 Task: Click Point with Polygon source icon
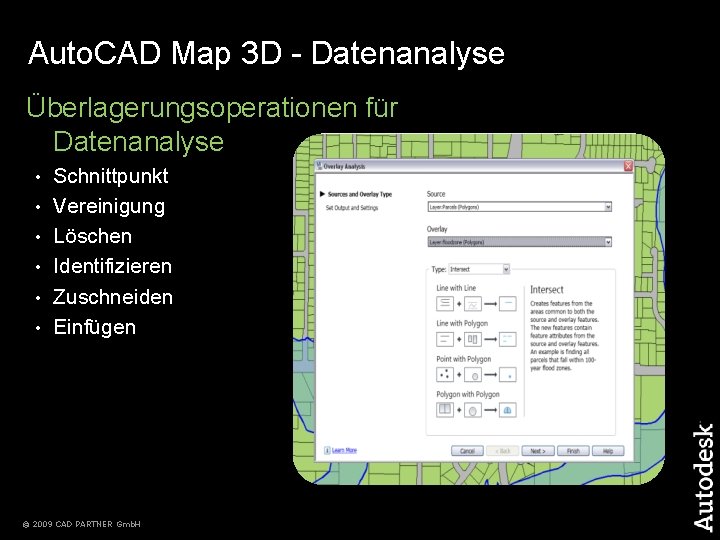(444, 375)
